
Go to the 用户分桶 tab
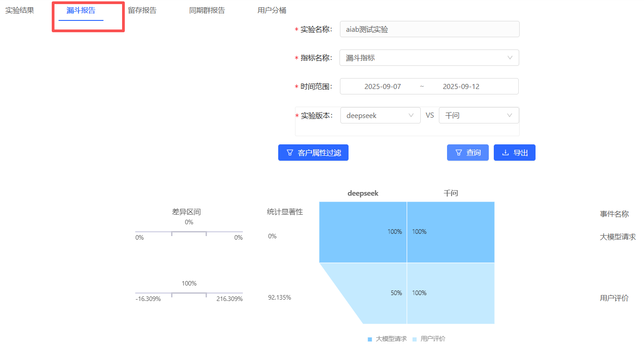pyautogui.click(x=272, y=10)
